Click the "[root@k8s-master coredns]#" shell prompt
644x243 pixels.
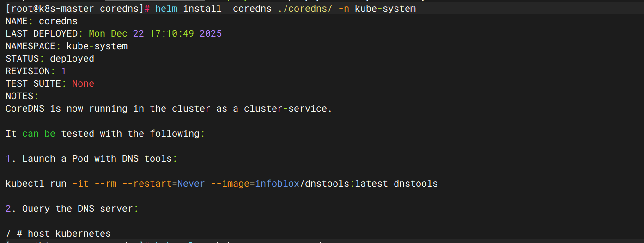click(x=78, y=9)
